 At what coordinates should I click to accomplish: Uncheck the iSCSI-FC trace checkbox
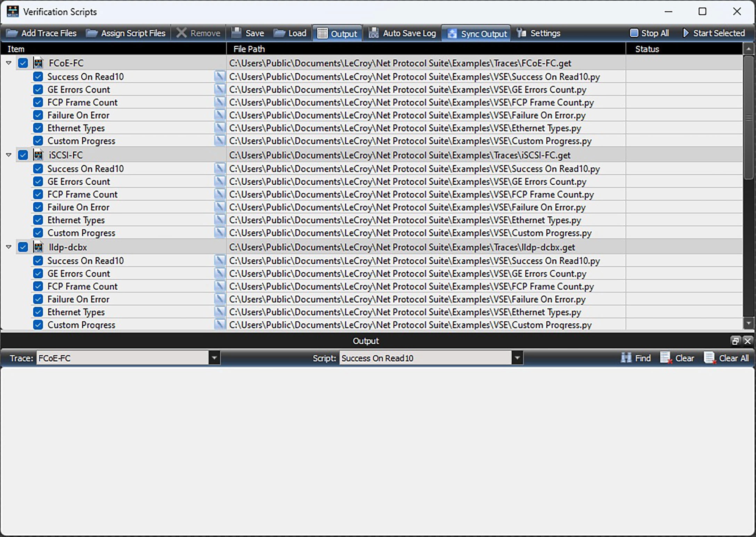point(23,155)
